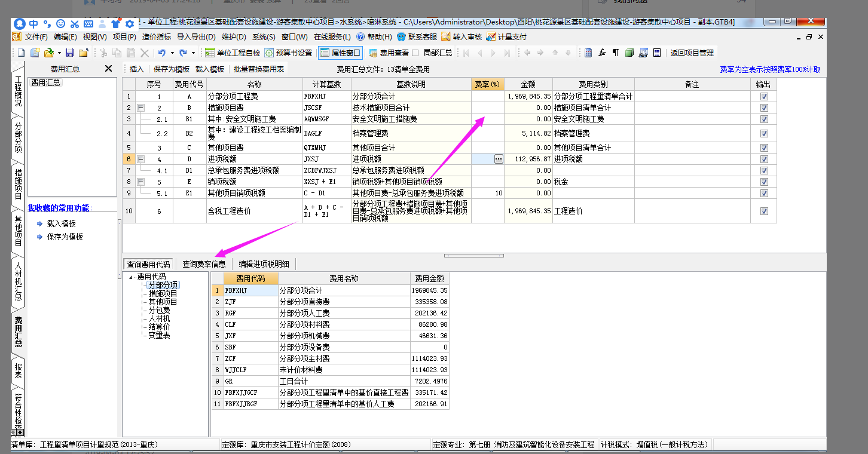Click 返回项目管理 button
Viewport: 868px width, 454px height.
point(692,53)
